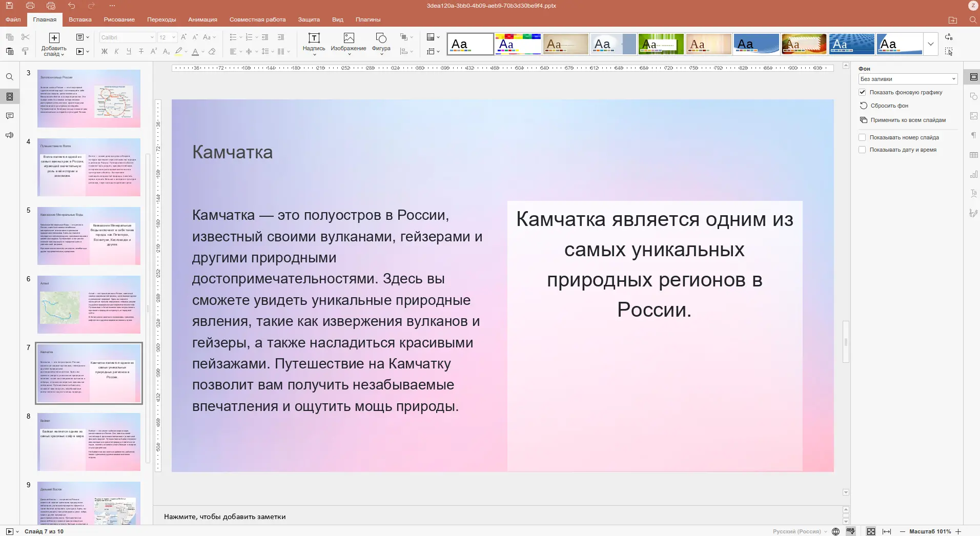Image resolution: width=980 pixels, height=536 pixels.
Task: Enable 'Показывать дату и время' checkbox
Action: [863, 149]
